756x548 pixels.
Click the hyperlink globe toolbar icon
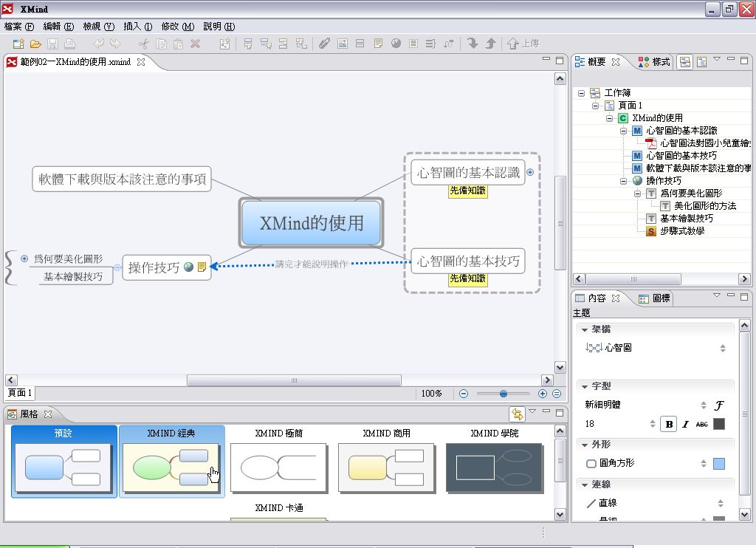pos(396,44)
